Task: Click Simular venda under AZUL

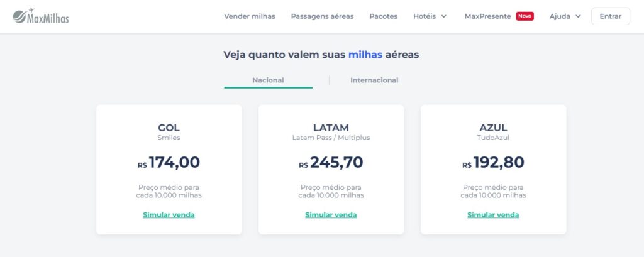Action: click(493, 215)
